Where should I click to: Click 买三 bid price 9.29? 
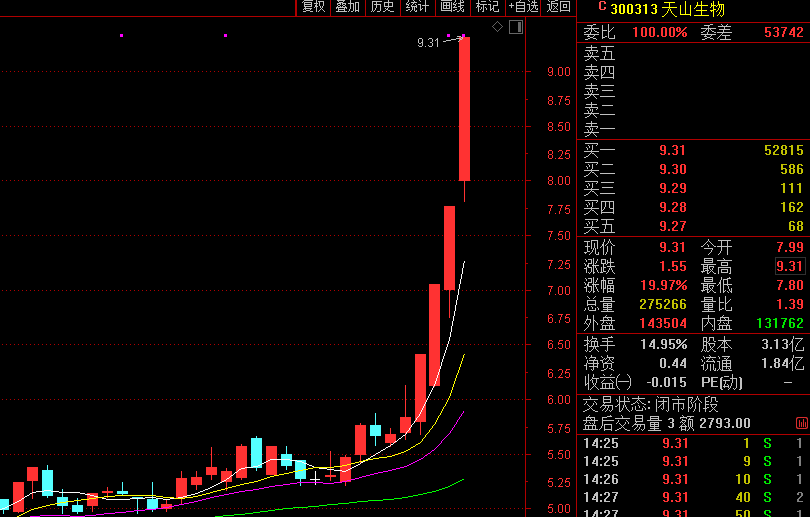coord(672,189)
